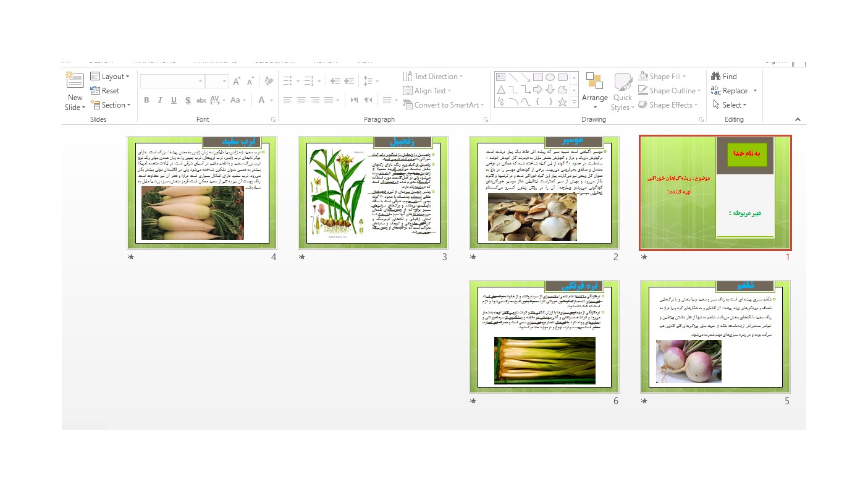Open the Layout dropdown

(110, 77)
